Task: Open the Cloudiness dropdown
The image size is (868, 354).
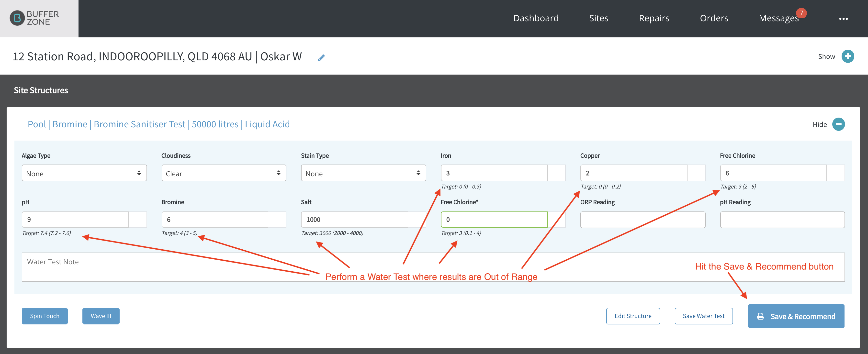Action: tap(224, 173)
